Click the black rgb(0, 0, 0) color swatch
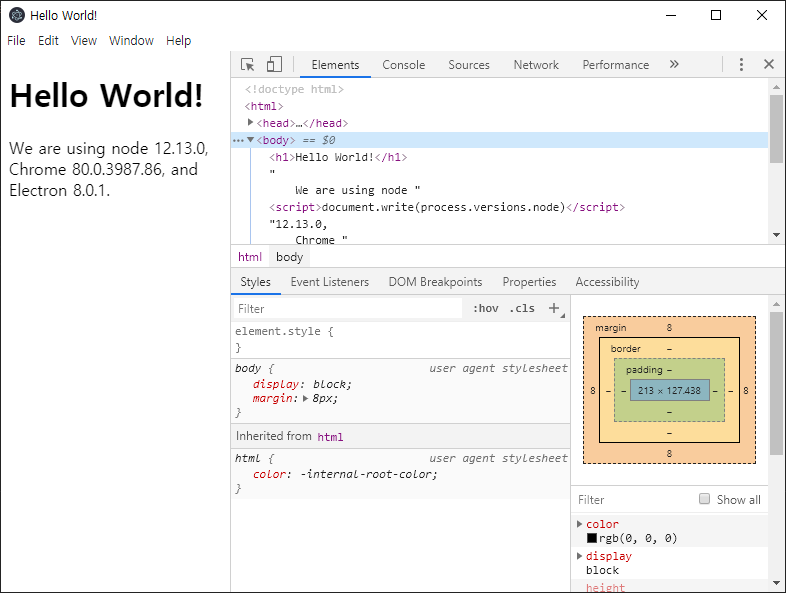Image resolution: width=786 pixels, height=593 pixels. click(592, 538)
